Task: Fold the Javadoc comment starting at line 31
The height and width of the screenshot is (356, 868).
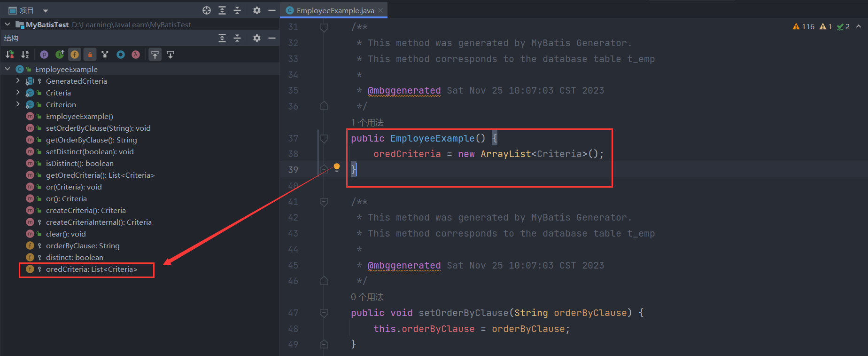Action: click(324, 27)
